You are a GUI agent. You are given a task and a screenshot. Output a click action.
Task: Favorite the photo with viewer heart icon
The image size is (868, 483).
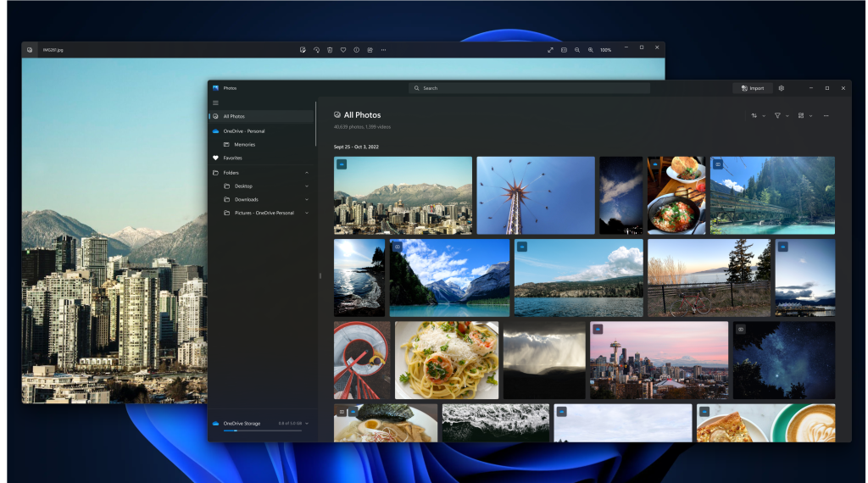[343, 50]
